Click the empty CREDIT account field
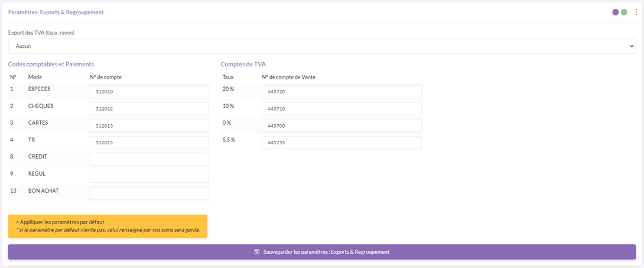This screenshot has width=644, height=268. [149, 159]
